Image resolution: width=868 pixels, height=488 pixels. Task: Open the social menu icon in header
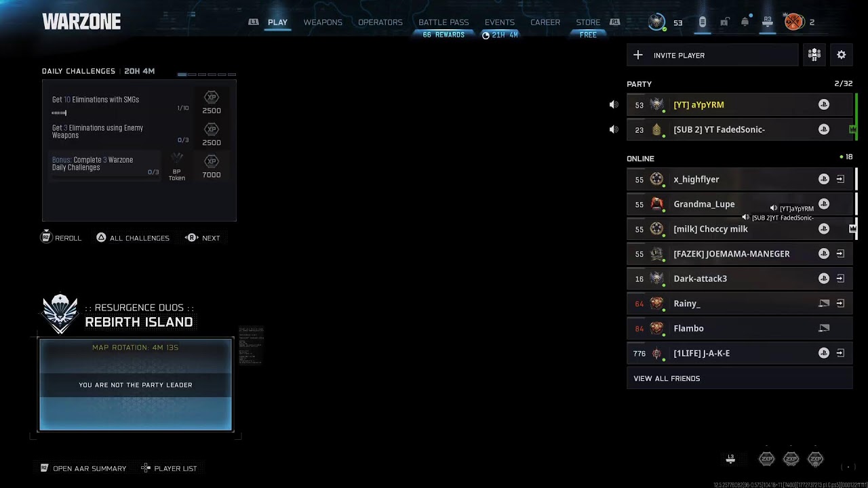coord(703,22)
